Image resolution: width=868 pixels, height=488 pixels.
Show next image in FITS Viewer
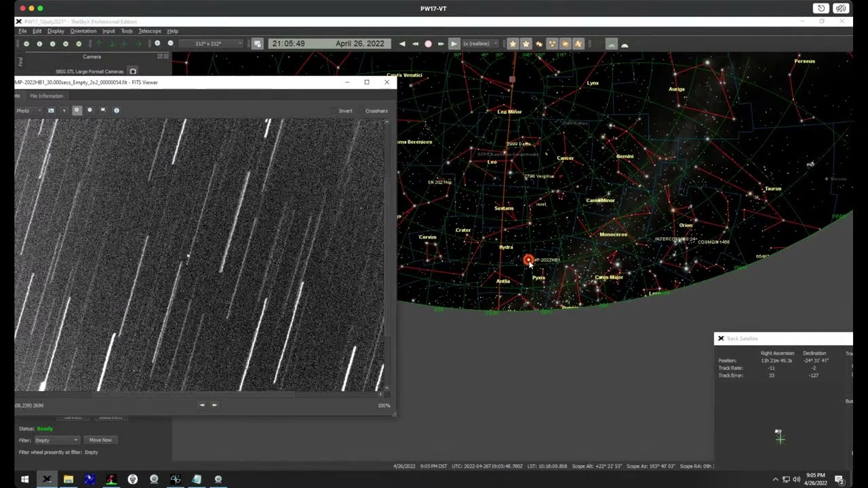coord(214,405)
